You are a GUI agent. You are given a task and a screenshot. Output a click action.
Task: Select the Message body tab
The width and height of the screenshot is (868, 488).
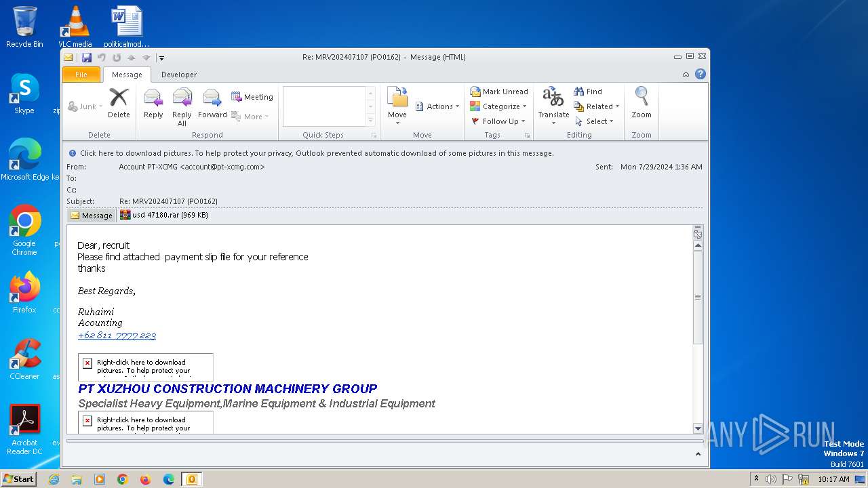coord(92,216)
